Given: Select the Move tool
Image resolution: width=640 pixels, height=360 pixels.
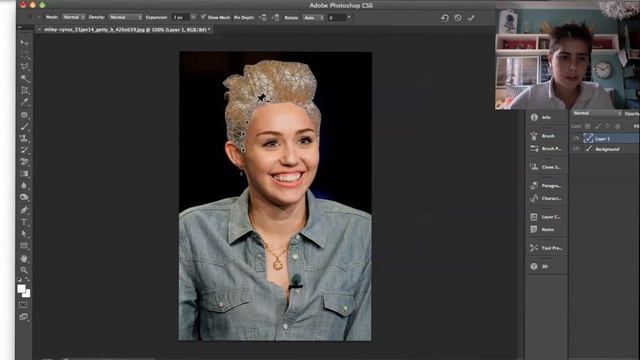Looking at the screenshot, I should click(x=24, y=42).
